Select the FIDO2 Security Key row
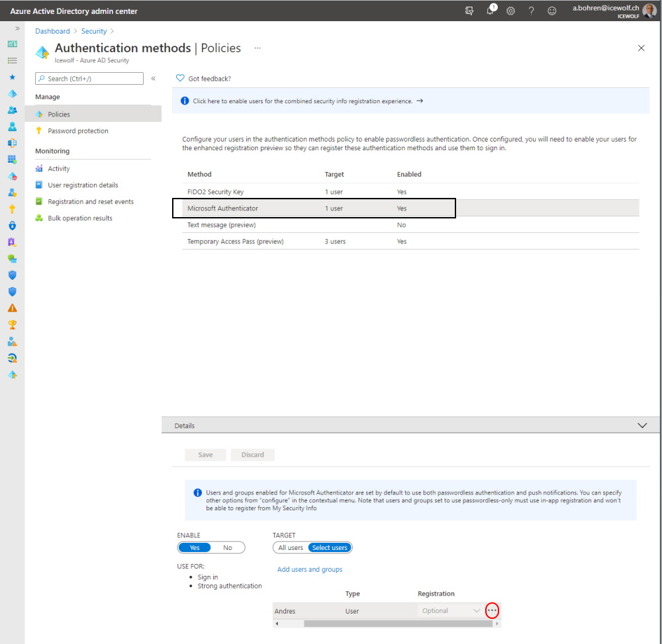Viewport: 662px width, 644px height. tap(410, 191)
